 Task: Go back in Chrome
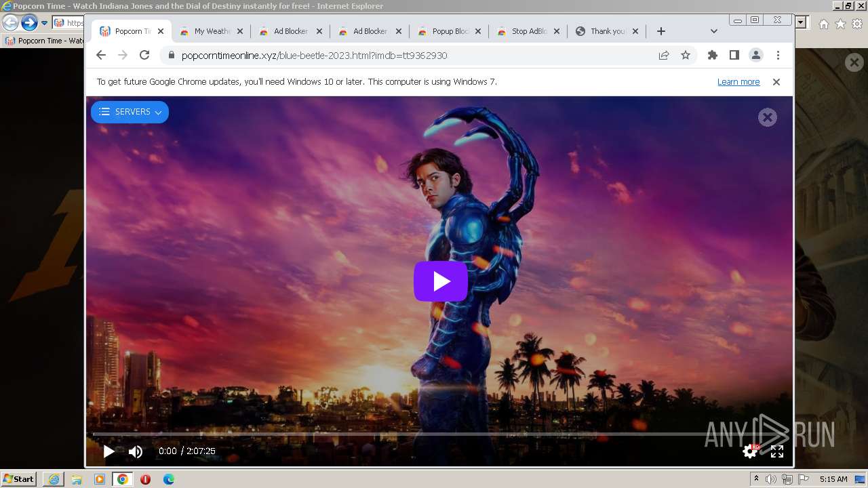[x=101, y=56]
